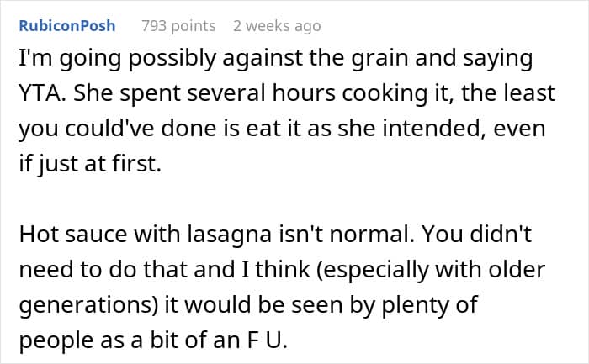Viewport: 589px width, 364px height.
Task: Open the '2 weeks ago' timestamp permalink
Action: point(277,26)
